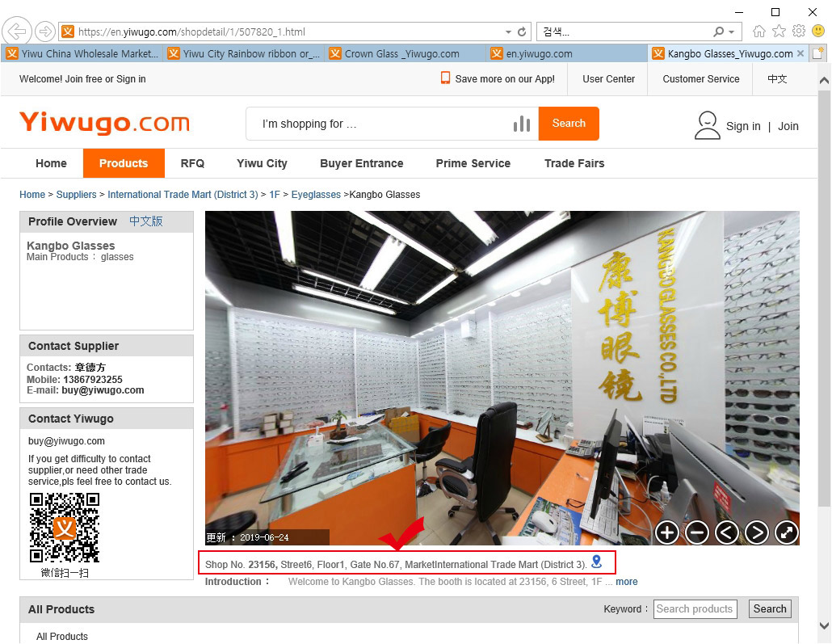
Task: Click the Yiwugo.com logo
Action: click(x=104, y=123)
